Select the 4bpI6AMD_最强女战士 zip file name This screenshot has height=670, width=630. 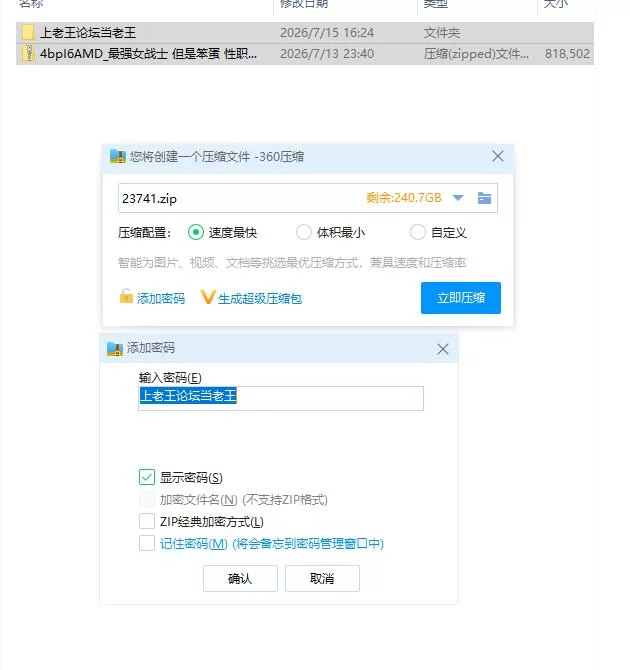pyautogui.click(x=148, y=53)
